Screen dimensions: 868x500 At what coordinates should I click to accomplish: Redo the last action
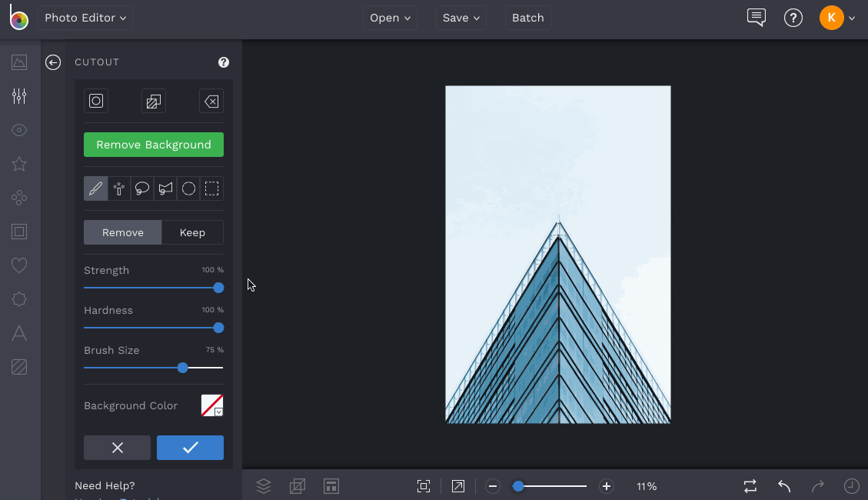817,486
